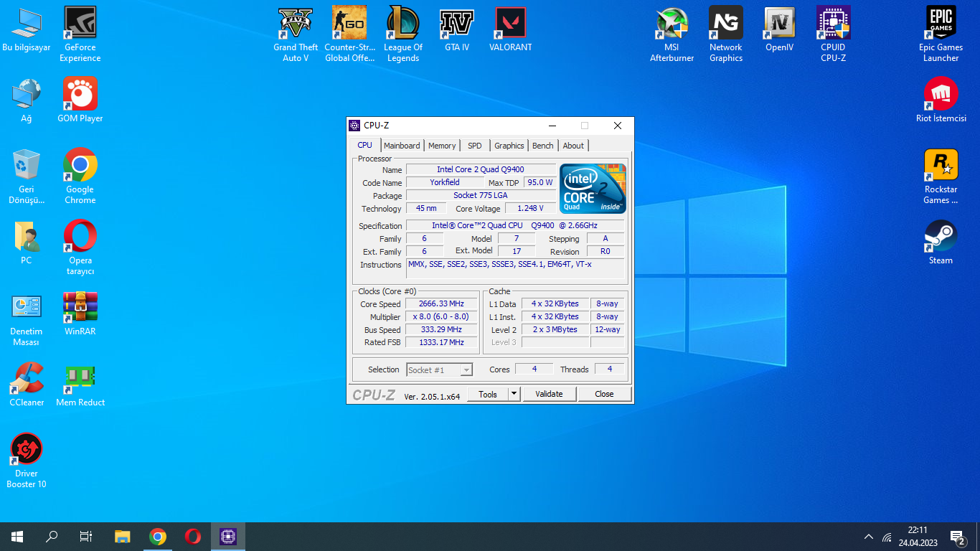Show the About tab

point(573,146)
